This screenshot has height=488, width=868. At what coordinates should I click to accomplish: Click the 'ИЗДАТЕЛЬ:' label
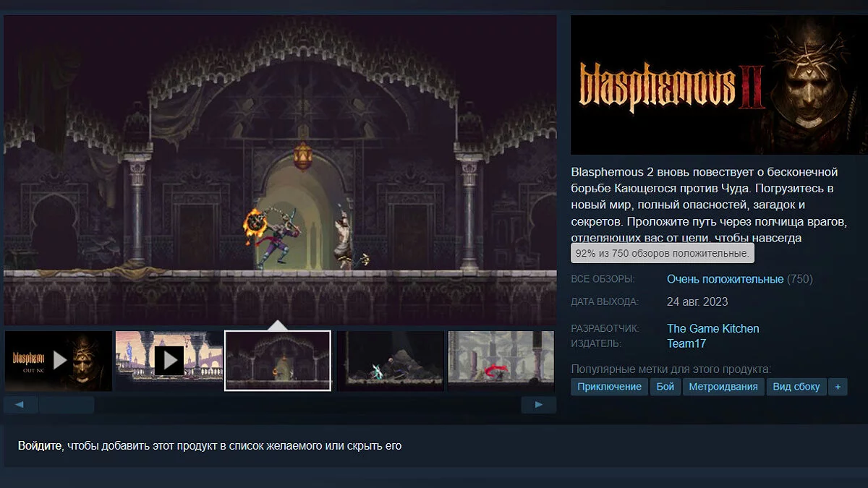click(x=596, y=344)
